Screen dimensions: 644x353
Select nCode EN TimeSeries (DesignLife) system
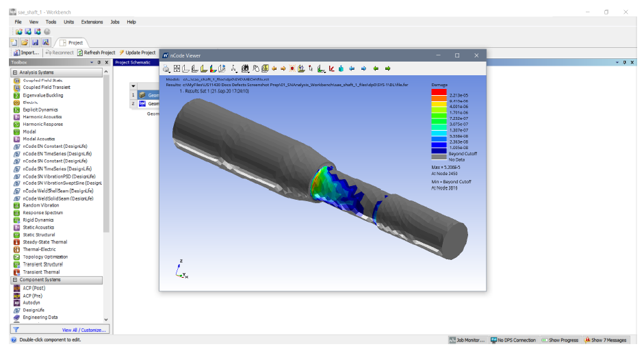pyautogui.click(x=57, y=153)
